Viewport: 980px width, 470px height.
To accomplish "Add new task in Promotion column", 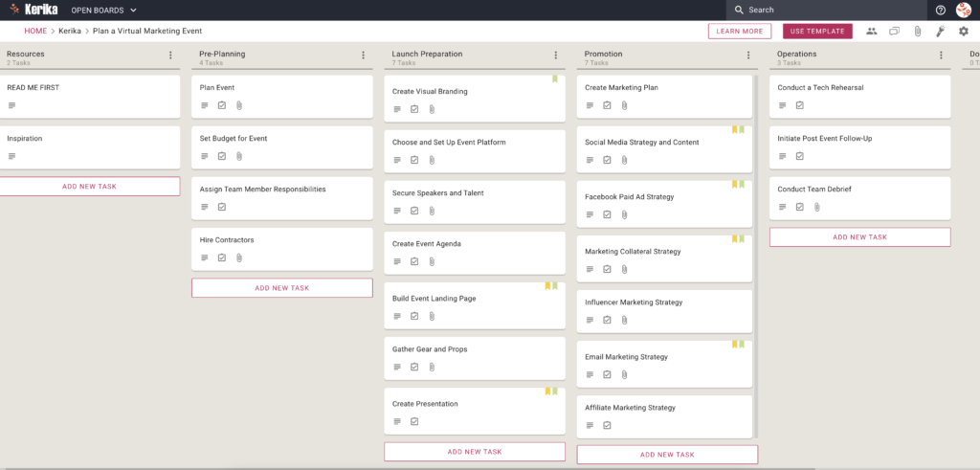I will coord(667,455).
